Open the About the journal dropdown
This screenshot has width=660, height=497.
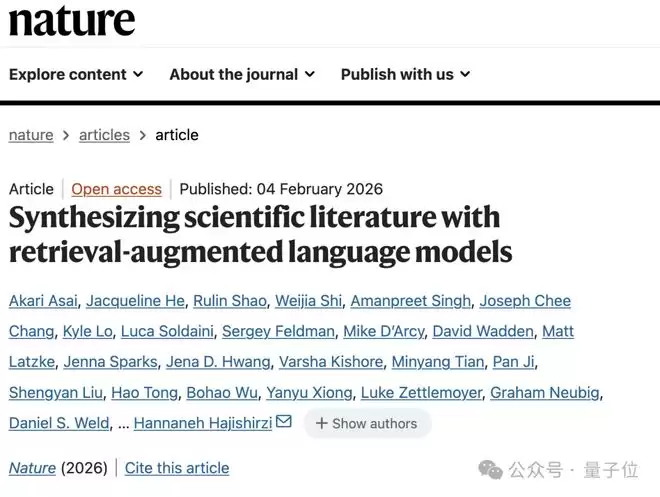click(x=242, y=74)
